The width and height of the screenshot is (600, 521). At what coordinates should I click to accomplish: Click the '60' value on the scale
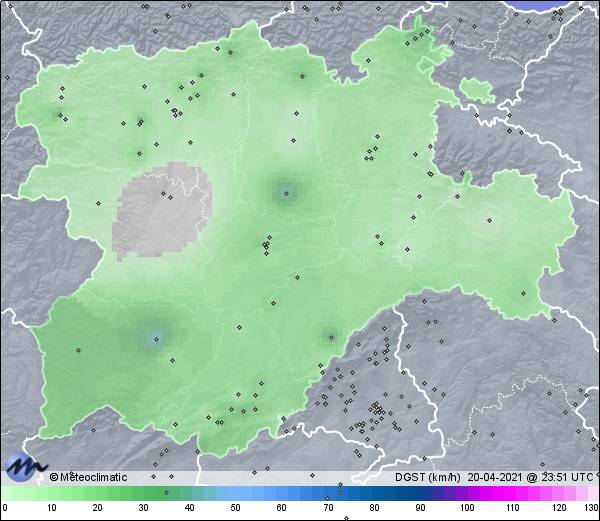click(x=282, y=508)
